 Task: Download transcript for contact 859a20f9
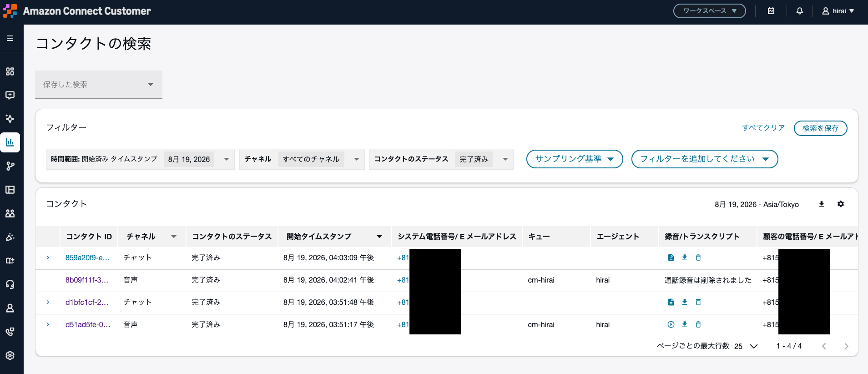[685, 258]
